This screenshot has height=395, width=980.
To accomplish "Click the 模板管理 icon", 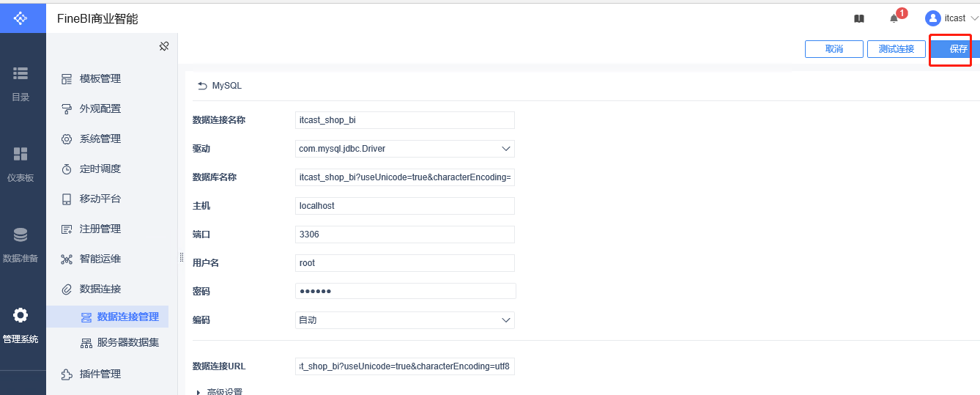I will (67, 79).
